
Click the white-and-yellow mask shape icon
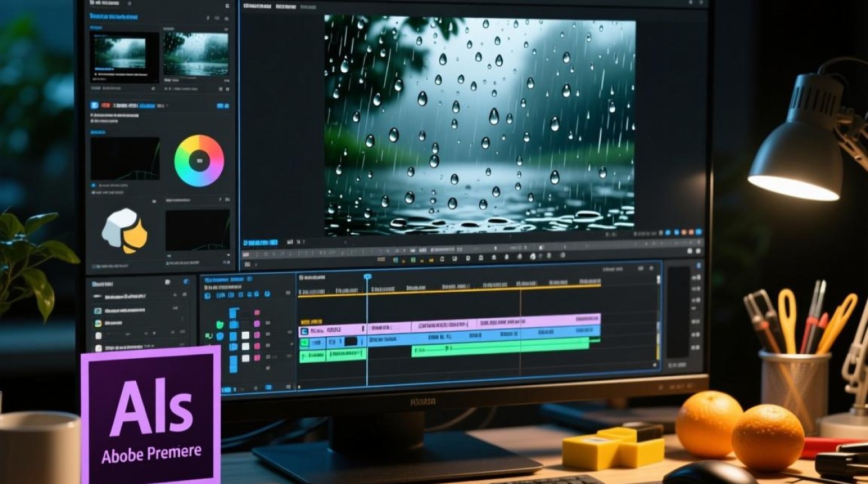(125, 230)
